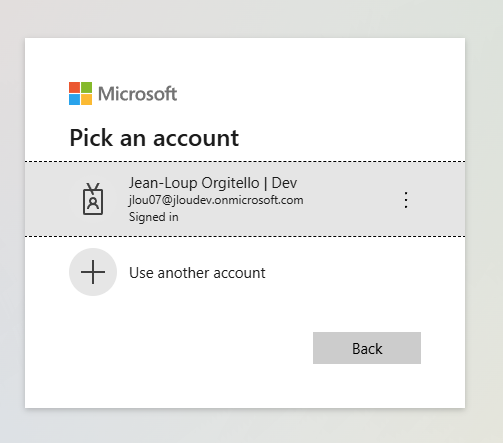Click the red square of the Microsoft logo
Viewport: 503px width, 443px height.
[74, 87]
